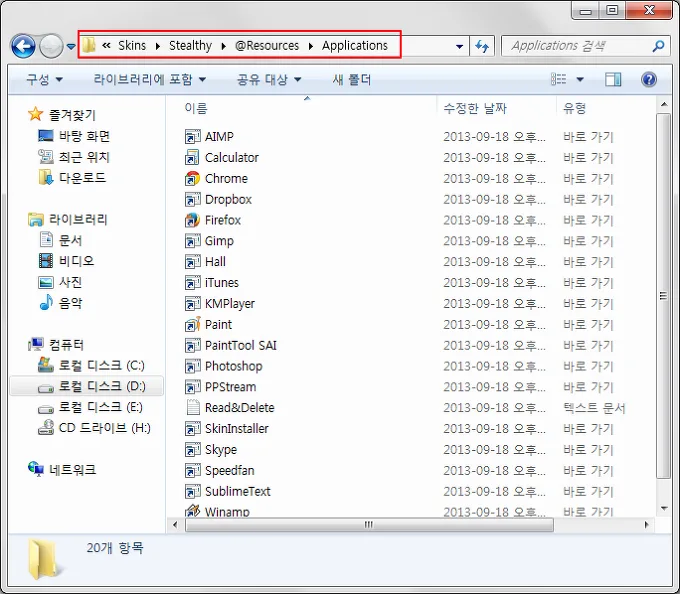Open the recent locations arrow beside Forward
Image resolution: width=680 pixels, height=594 pixels.
click(x=71, y=46)
